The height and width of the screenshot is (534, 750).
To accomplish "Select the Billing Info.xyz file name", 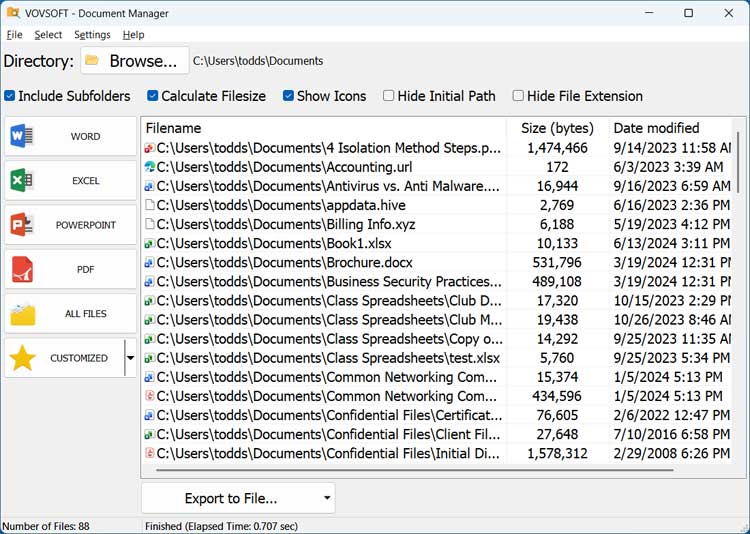I will (286, 224).
